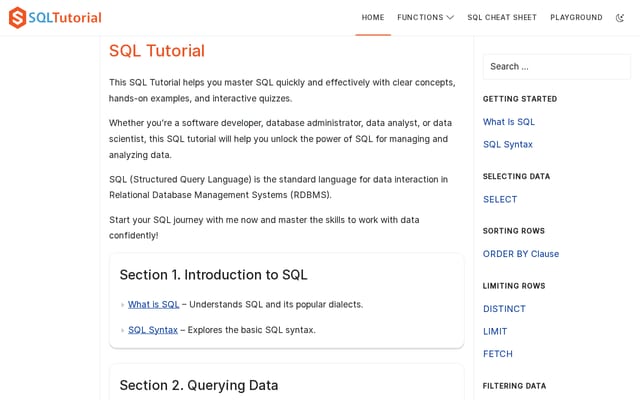Open sidebar link SQL Syntax
The width and height of the screenshot is (640, 400).
(x=508, y=144)
